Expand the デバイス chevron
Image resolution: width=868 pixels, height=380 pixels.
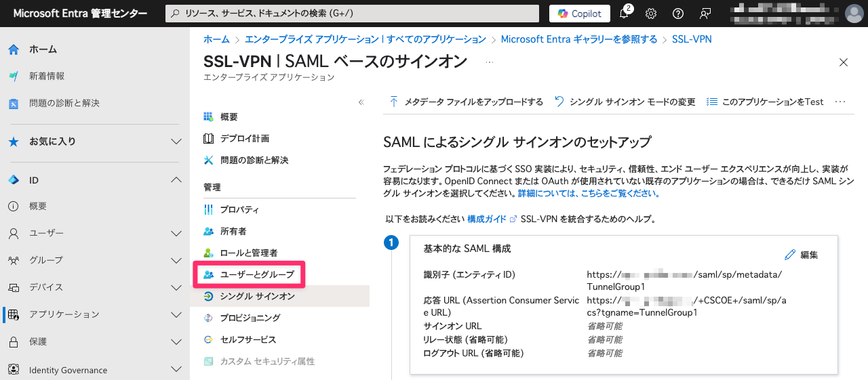(x=176, y=287)
